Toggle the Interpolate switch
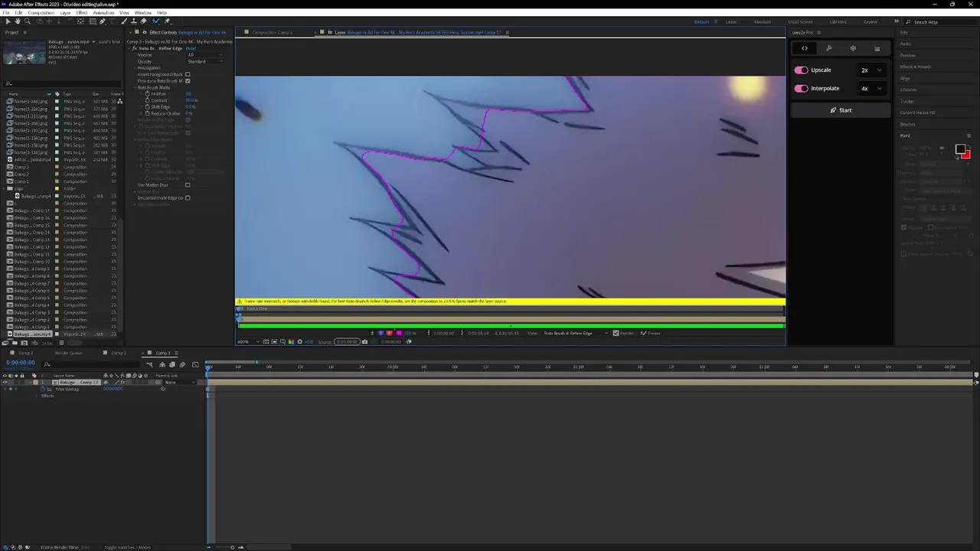Image resolution: width=980 pixels, height=551 pixels. coord(801,88)
